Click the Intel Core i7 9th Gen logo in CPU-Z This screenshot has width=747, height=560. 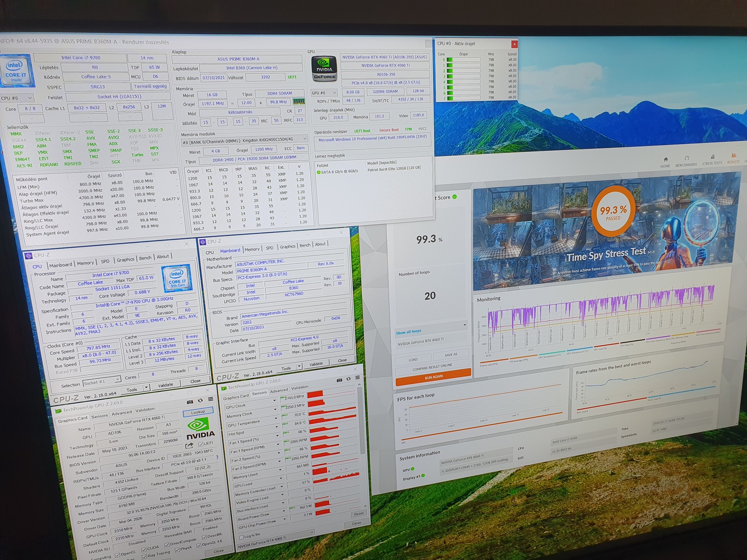click(176, 278)
